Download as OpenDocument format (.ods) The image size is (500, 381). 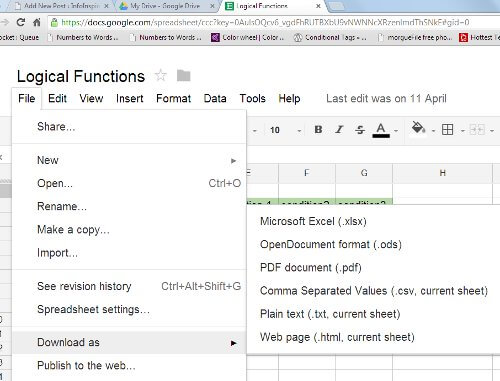[x=373, y=244]
